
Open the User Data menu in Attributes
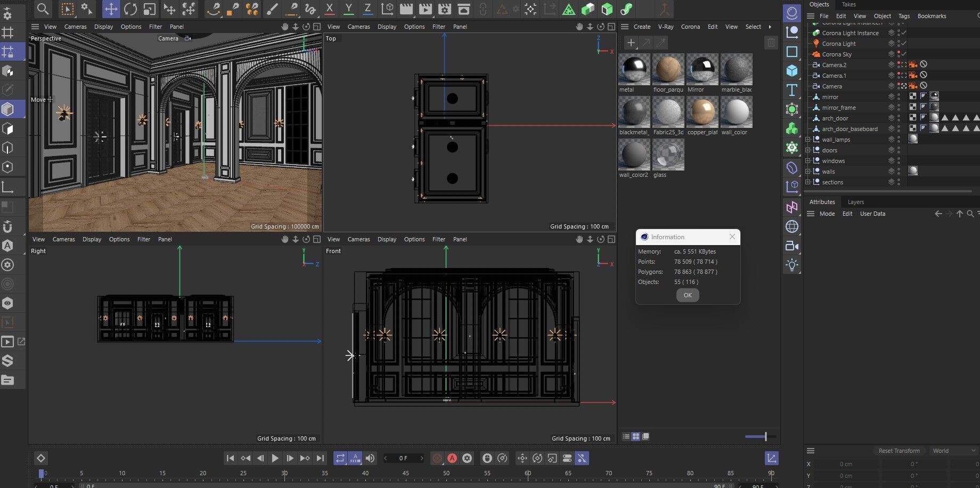click(x=872, y=214)
